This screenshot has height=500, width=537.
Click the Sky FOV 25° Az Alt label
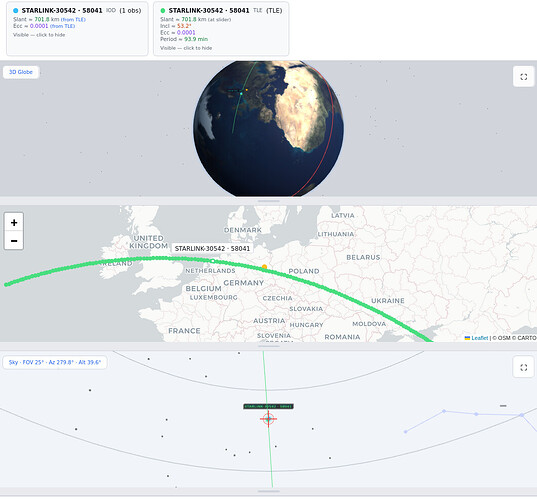pyautogui.click(x=55, y=362)
